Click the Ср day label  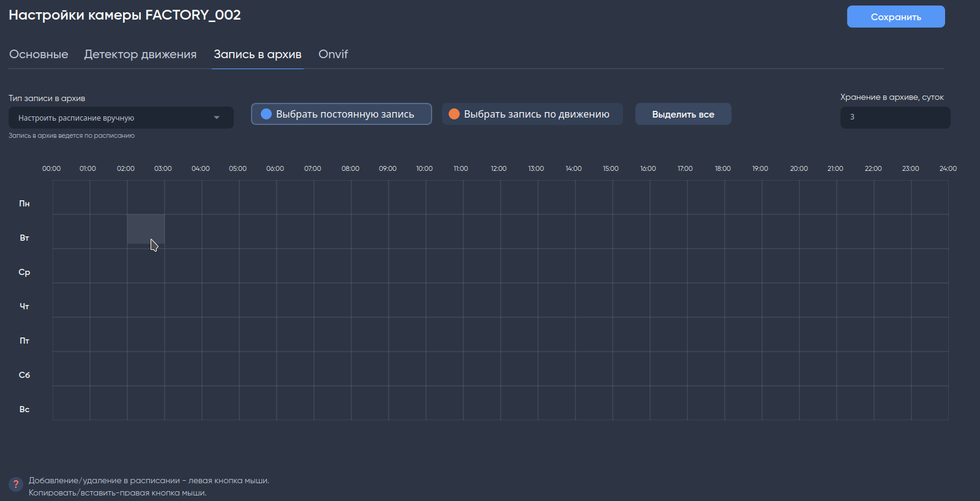24,272
